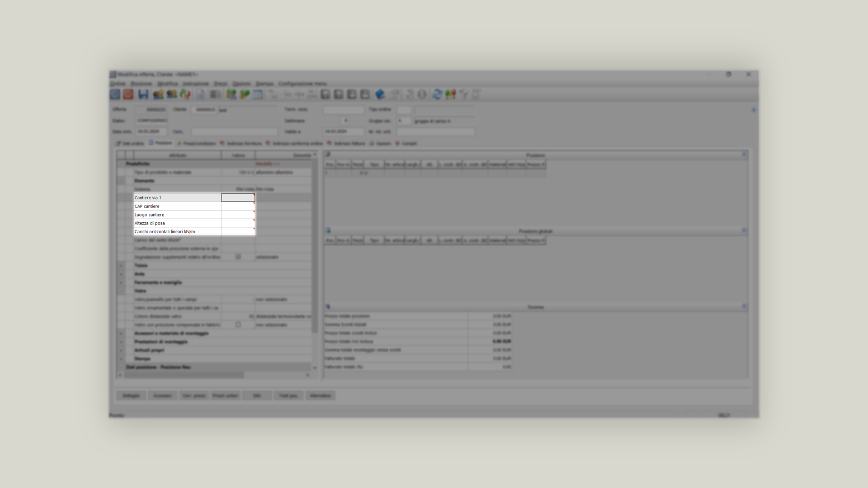Viewport: 868px width, 488px height.
Task: Click the Valido a date field
Action: point(344,131)
